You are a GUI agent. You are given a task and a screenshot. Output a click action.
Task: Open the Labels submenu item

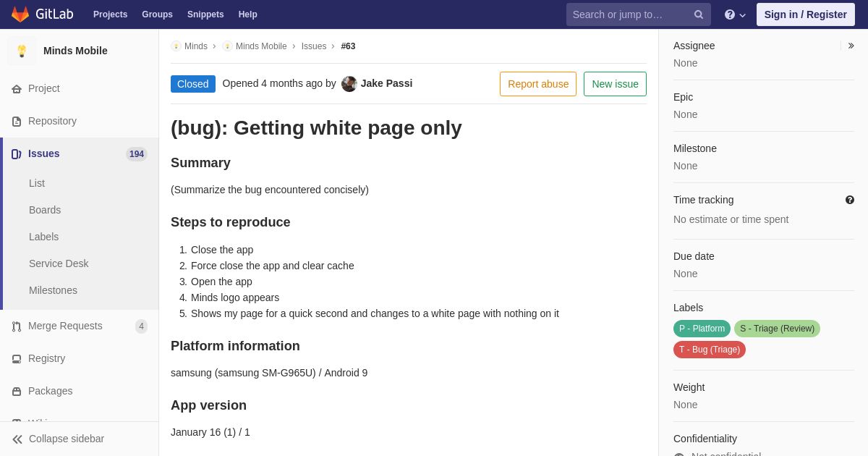point(43,237)
